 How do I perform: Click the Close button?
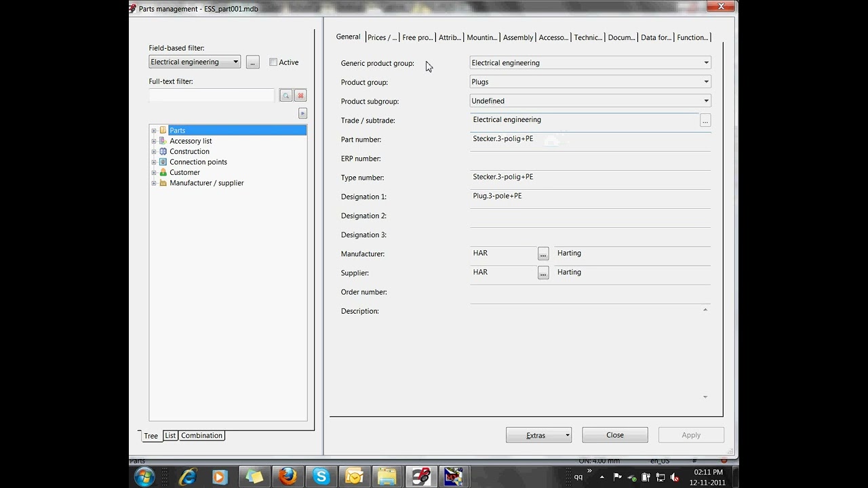click(x=615, y=435)
